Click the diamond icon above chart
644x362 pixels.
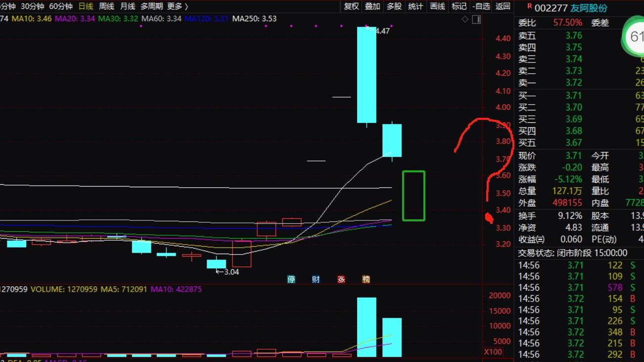(x=465, y=19)
